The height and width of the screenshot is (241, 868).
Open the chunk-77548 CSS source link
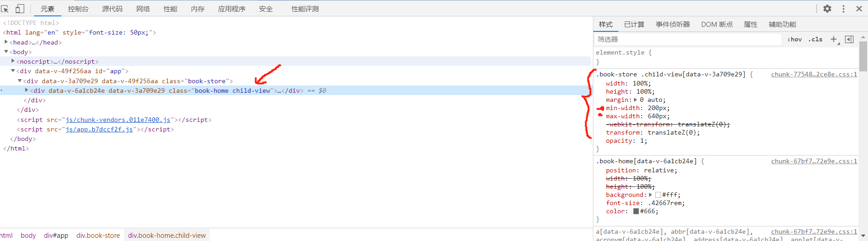tap(814, 74)
